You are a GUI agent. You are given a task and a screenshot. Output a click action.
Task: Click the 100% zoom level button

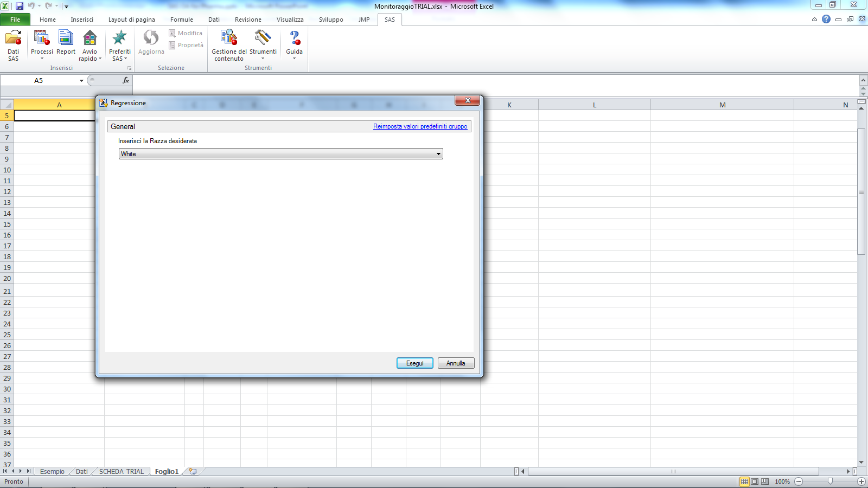(782, 481)
